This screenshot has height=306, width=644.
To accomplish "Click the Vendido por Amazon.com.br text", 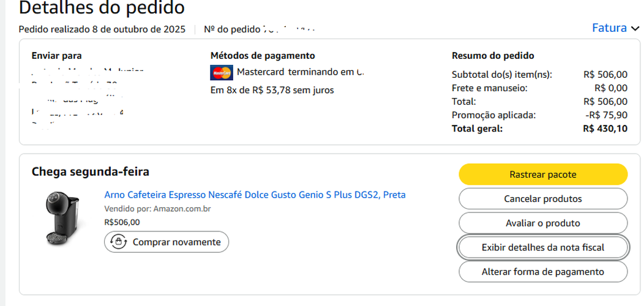I will click(157, 209).
